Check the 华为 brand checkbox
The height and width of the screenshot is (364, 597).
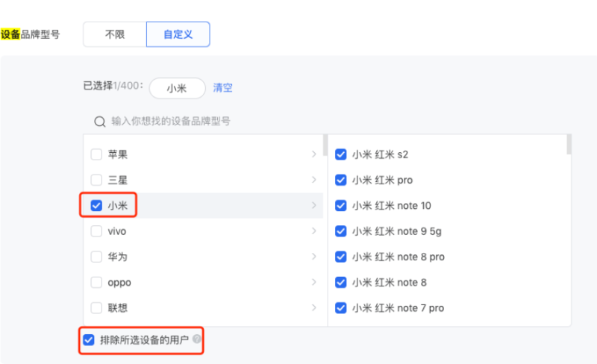coord(96,257)
